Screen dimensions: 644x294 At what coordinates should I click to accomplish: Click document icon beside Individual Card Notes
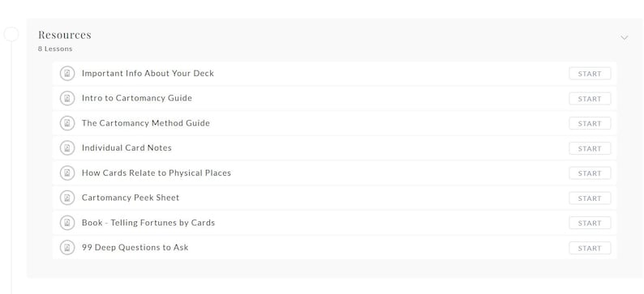click(67, 148)
